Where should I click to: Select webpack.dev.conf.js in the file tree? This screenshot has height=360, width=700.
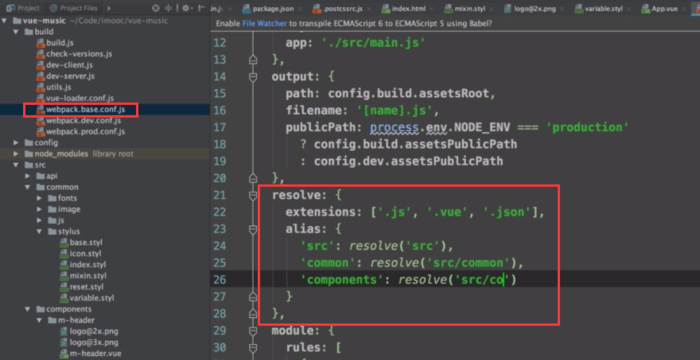tap(83, 121)
